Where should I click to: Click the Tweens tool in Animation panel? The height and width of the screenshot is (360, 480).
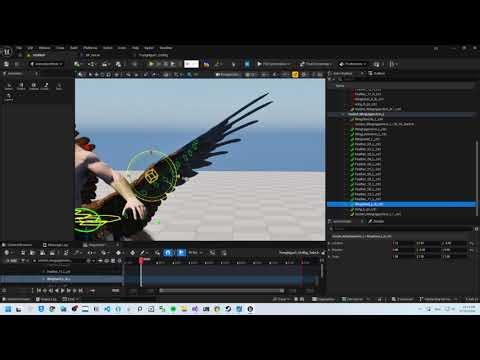coord(33,86)
